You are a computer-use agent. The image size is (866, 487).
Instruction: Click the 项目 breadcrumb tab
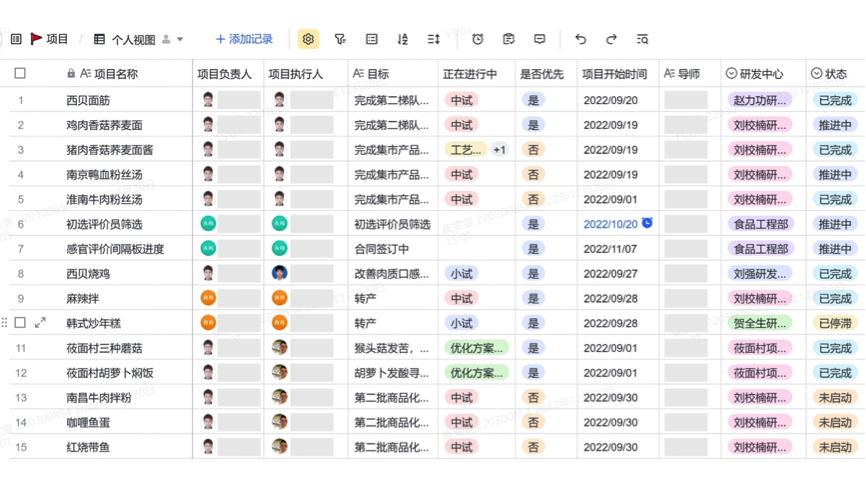click(x=49, y=39)
